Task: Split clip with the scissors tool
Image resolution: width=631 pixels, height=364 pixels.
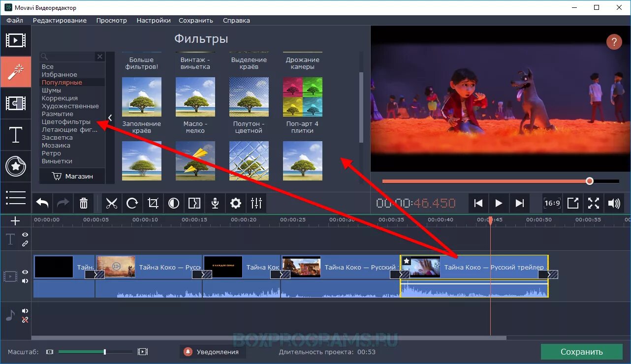Action: click(112, 203)
